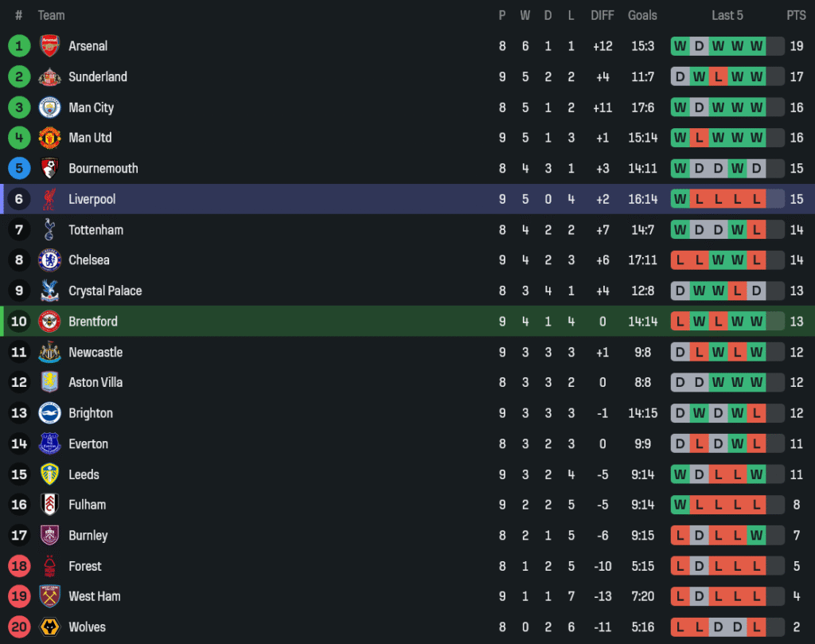The image size is (815, 644).
Task: Open the Crystal Palace team link
Action: point(105,291)
